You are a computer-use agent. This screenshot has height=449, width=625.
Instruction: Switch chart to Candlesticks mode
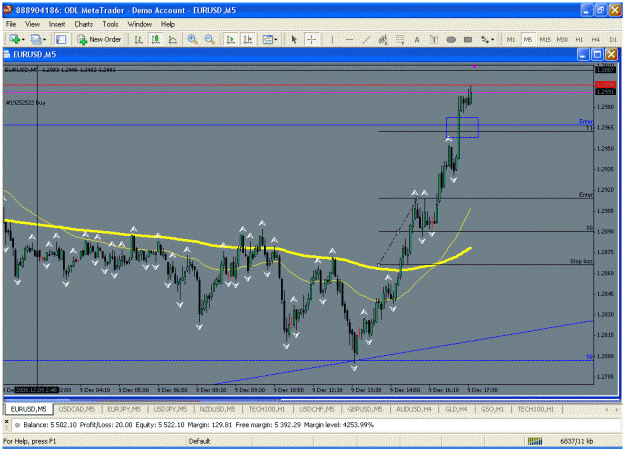point(155,39)
